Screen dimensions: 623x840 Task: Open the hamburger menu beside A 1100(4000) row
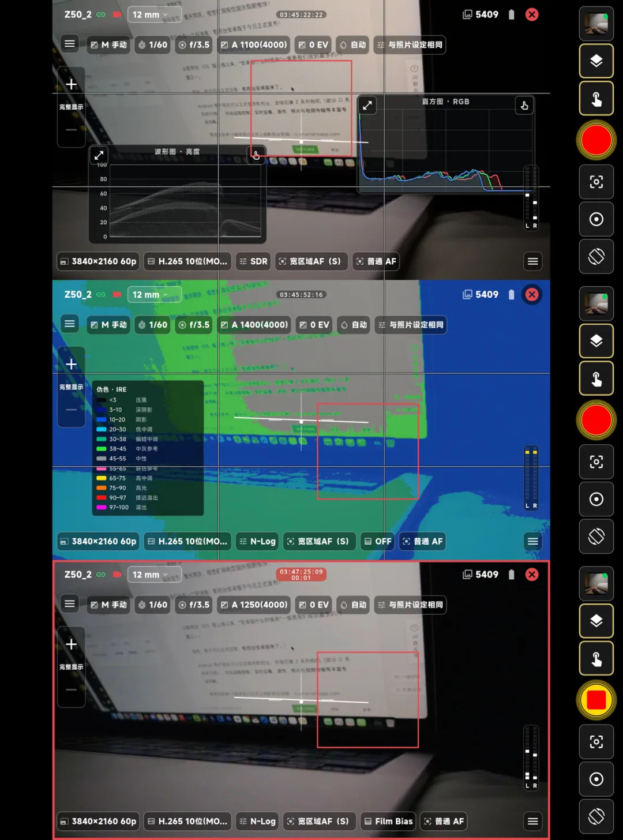(x=70, y=44)
